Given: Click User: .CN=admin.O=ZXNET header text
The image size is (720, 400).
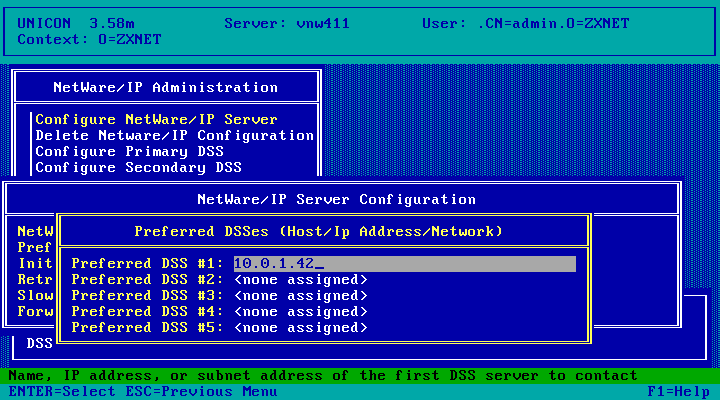Looking at the screenshot, I should [526, 23].
